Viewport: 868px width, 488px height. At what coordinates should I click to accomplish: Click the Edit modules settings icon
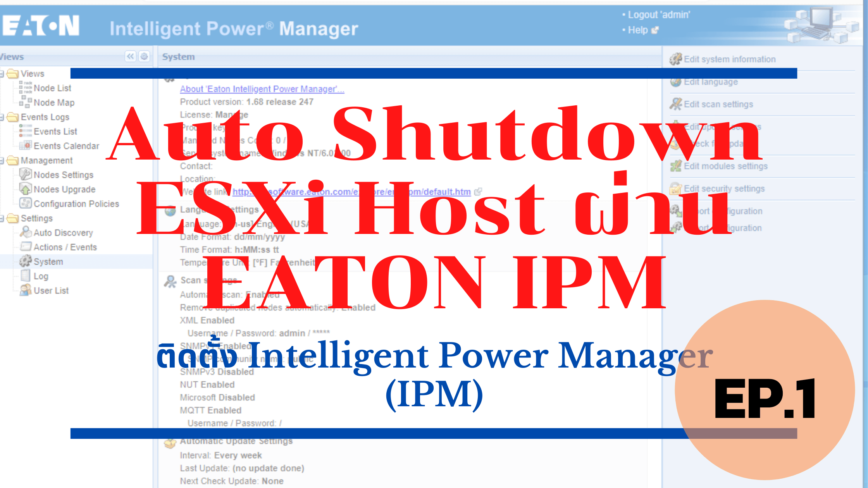point(679,166)
